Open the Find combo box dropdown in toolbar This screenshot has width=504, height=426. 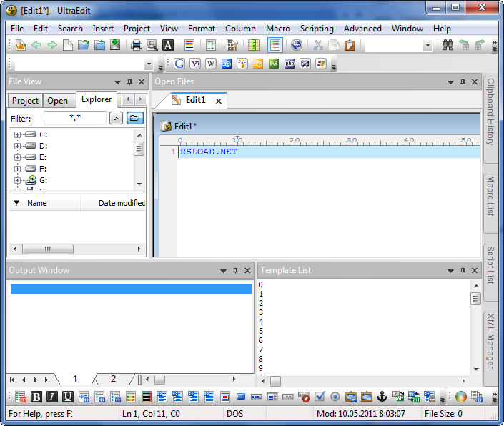click(428, 45)
